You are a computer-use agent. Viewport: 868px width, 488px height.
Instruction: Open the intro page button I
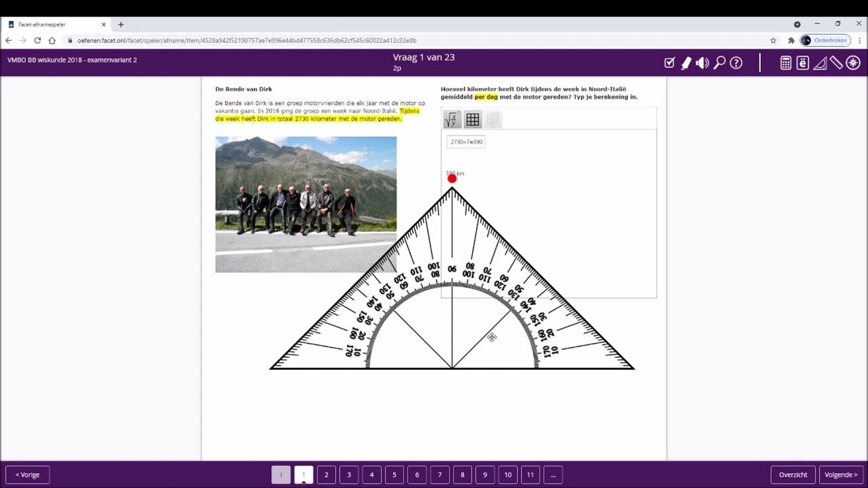click(x=281, y=474)
